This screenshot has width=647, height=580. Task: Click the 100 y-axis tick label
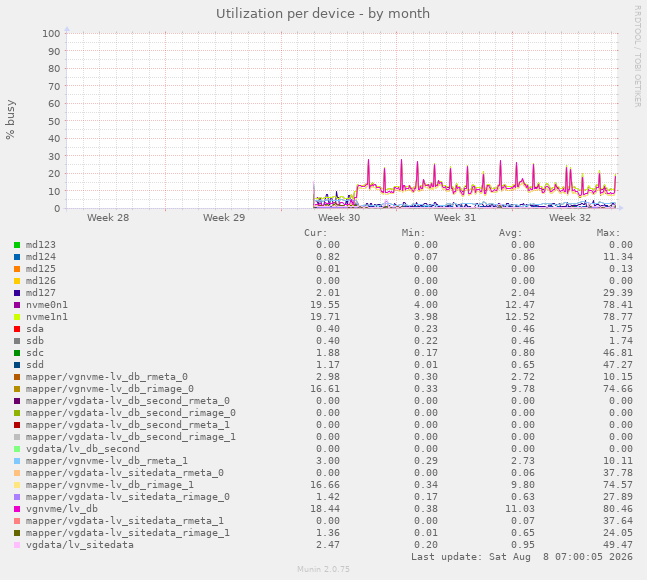[x=51, y=33]
